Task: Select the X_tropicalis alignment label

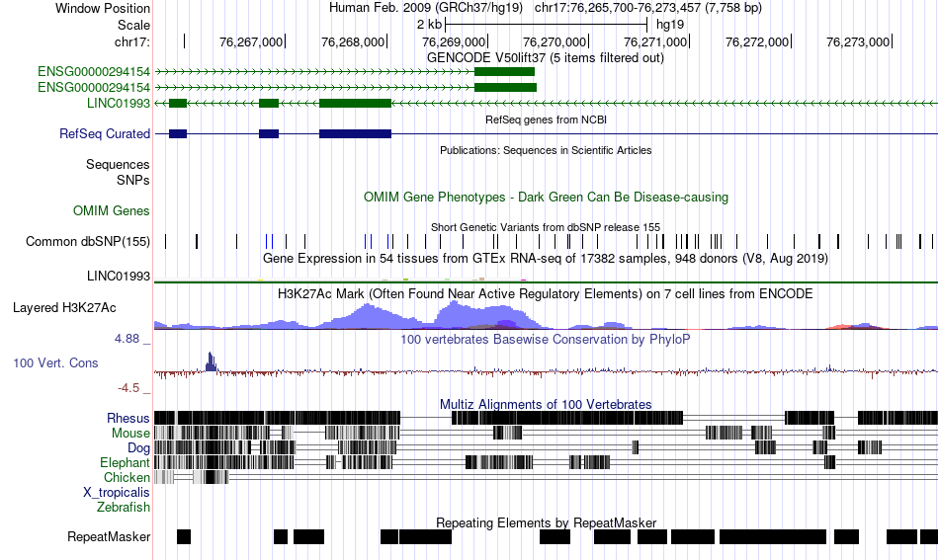Action: tap(117, 493)
